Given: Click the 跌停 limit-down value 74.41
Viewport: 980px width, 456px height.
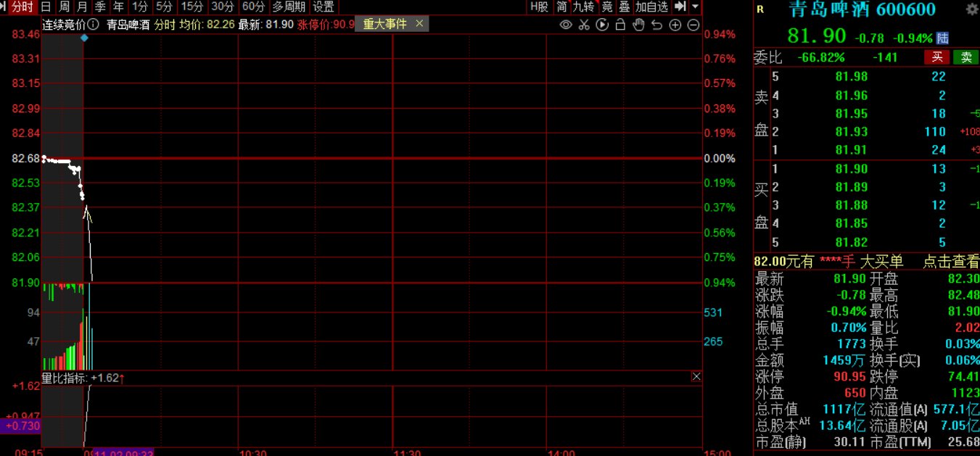Looking at the screenshot, I should coord(964,377).
